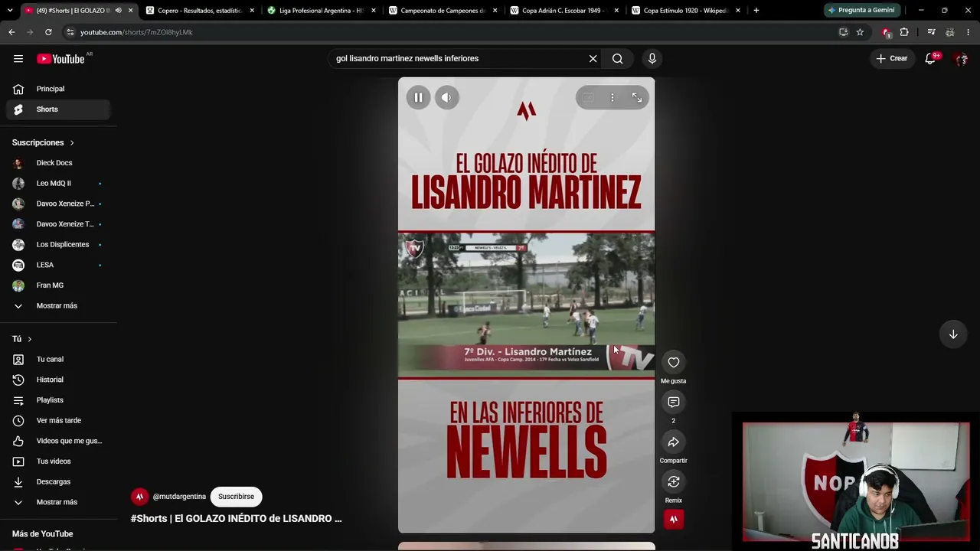This screenshot has height=551, width=980.
Task: Expand Tú section with Mostrar más
Action: (58, 502)
